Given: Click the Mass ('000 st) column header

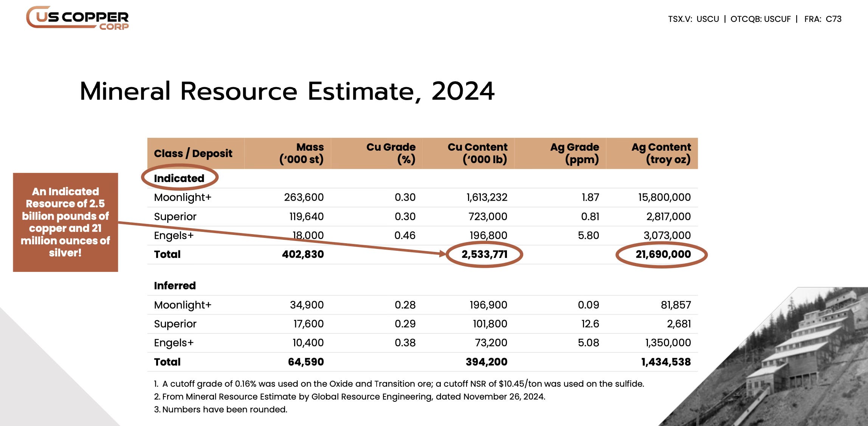Looking at the screenshot, I should pos(301,153).
